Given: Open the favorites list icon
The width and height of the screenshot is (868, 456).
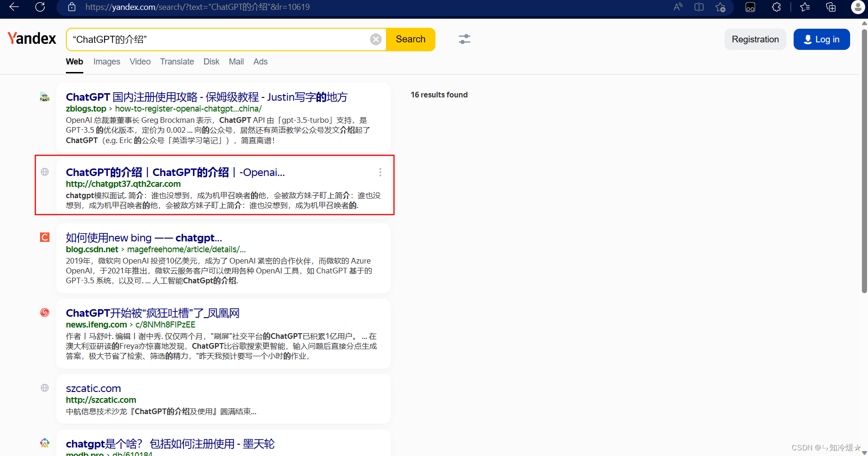Looking at the screenshot, I should (x=805, y=7).
